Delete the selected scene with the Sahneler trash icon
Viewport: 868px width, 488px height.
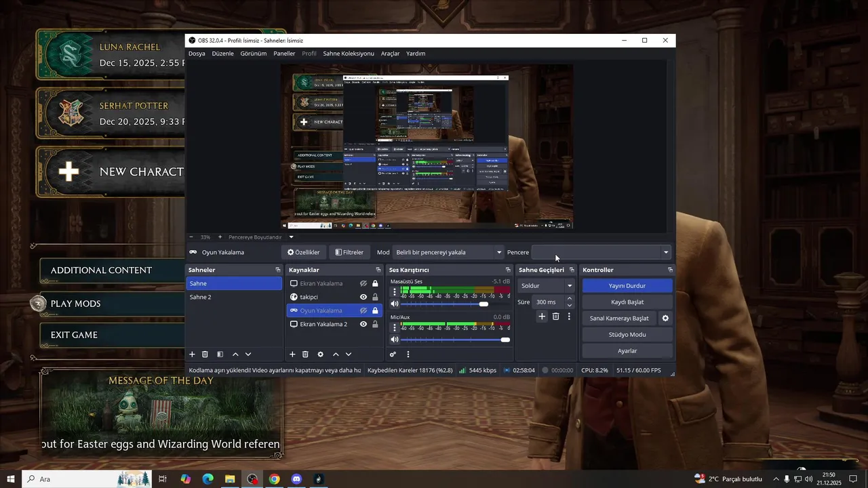point(205,354)
